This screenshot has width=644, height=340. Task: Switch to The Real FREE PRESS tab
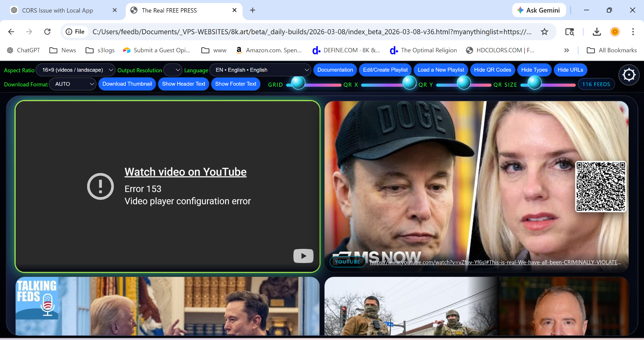point(184,10)
